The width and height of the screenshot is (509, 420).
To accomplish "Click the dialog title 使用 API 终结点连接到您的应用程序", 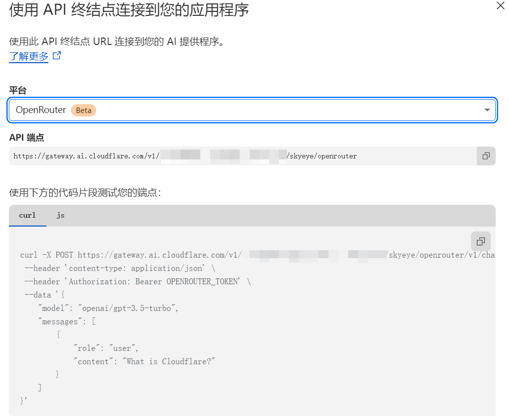I will (129, 9).
